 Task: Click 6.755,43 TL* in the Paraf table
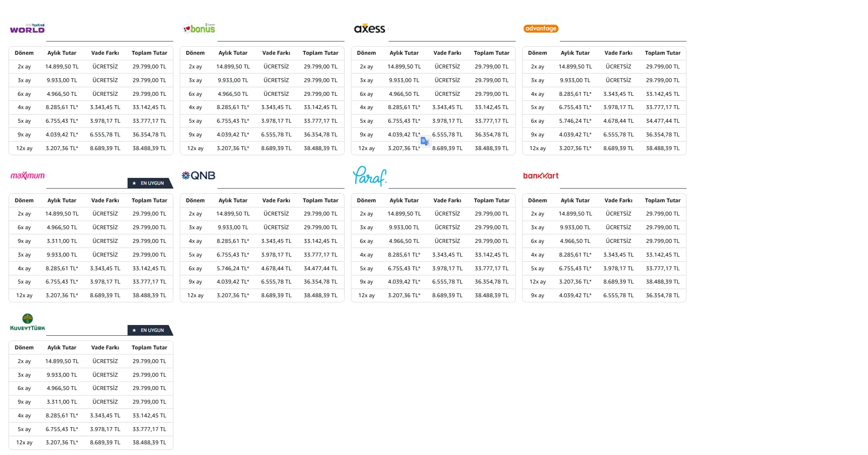pyautogui.click(x=404, y=269)
